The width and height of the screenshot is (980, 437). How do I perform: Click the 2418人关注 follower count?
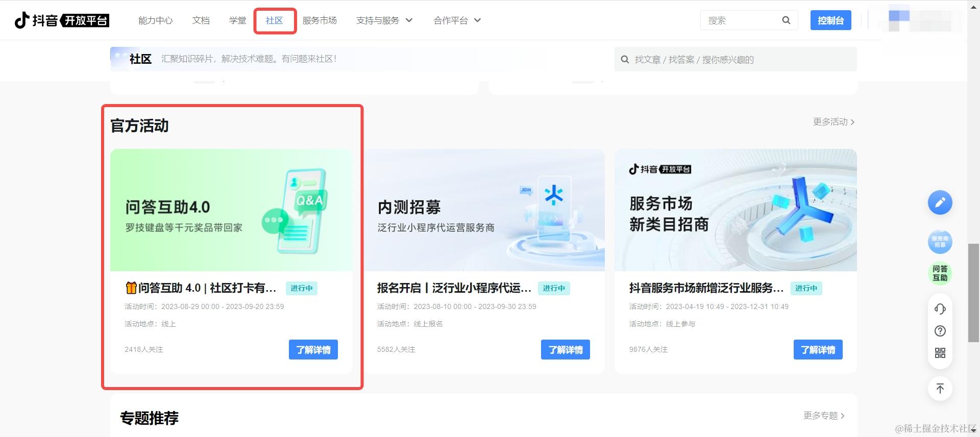pyautogui.click(x=144, y=349)
